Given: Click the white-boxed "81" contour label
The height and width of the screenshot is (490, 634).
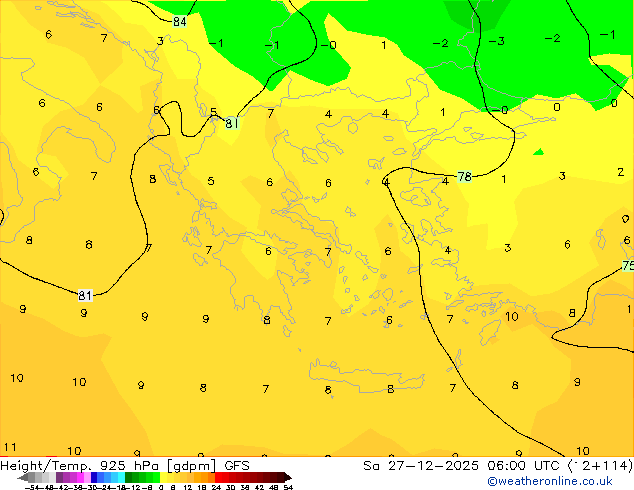Looking at the screenshot, I should point(85,296).
